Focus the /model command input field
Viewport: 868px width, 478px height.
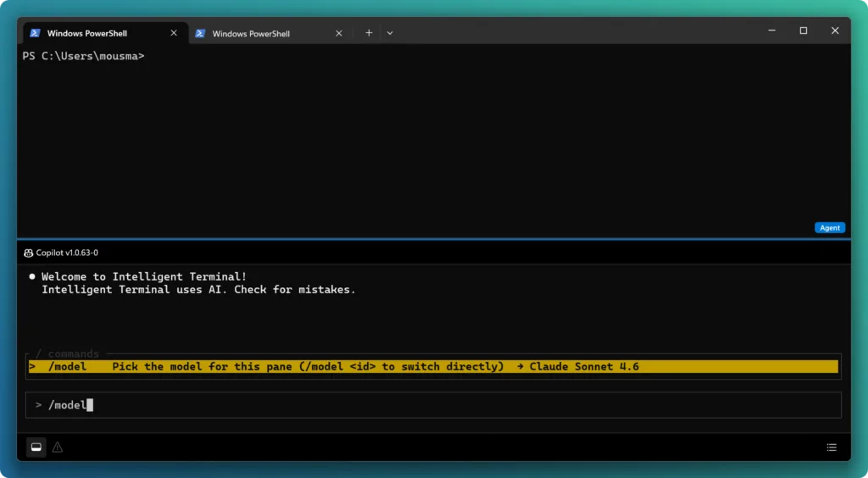coord(433,405)
